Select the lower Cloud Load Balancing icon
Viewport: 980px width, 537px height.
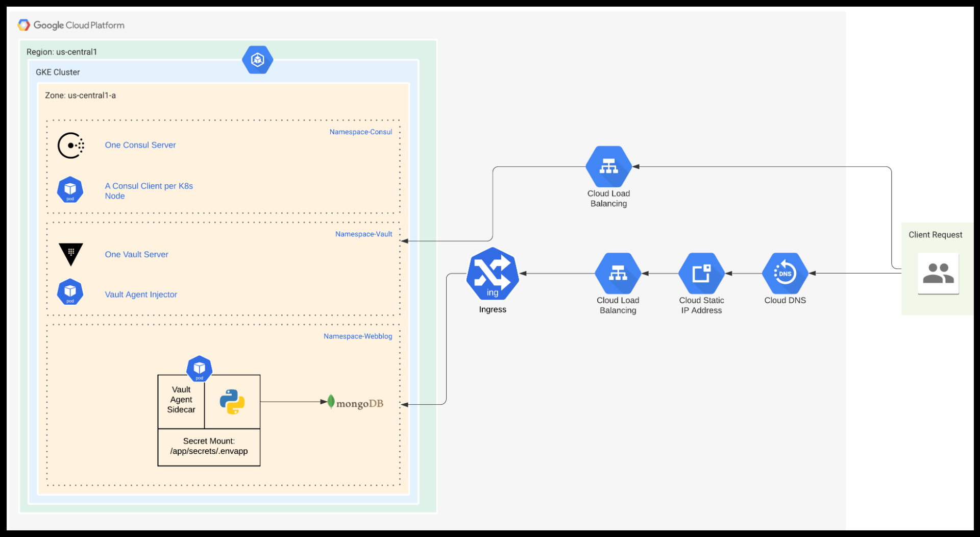click(617, 273)
